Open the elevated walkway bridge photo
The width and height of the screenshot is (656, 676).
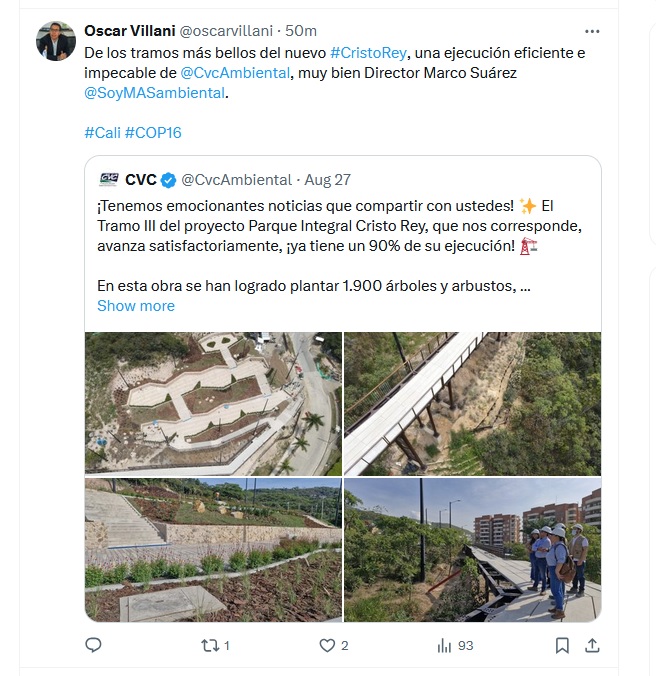472,404
